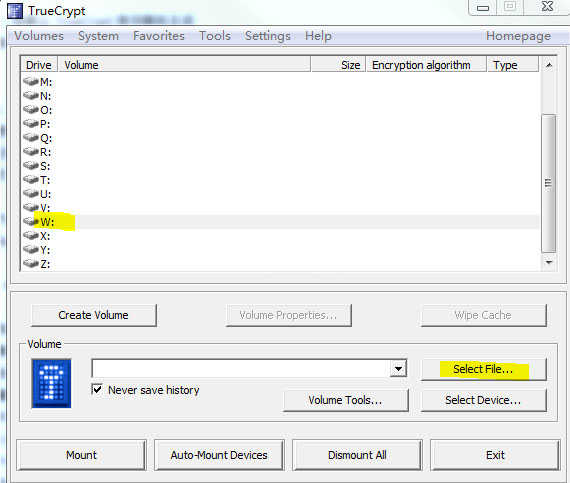The width and height of the screenshot is (570, 483).
Task: Click the M: drive icon
Action: (31, 81)
